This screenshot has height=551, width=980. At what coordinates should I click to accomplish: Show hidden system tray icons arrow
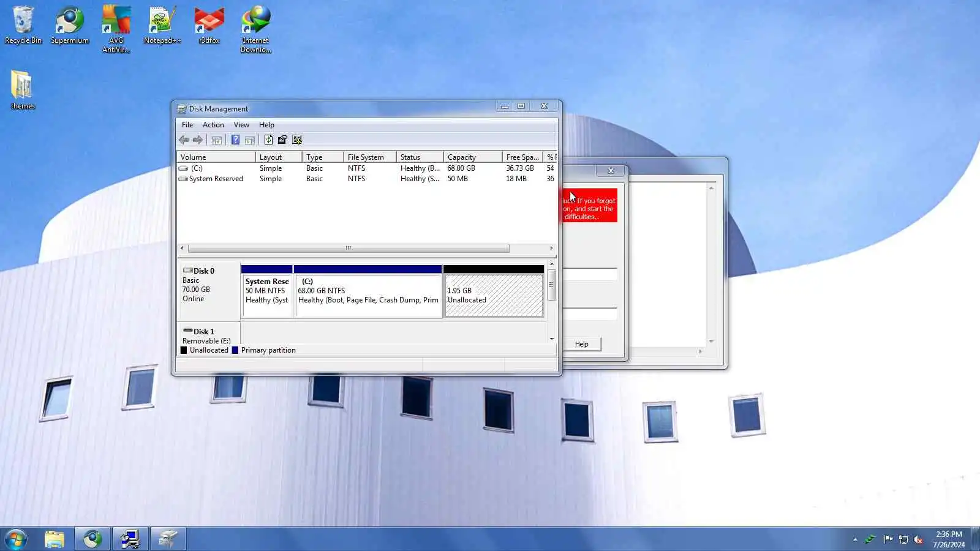[855, 539]
